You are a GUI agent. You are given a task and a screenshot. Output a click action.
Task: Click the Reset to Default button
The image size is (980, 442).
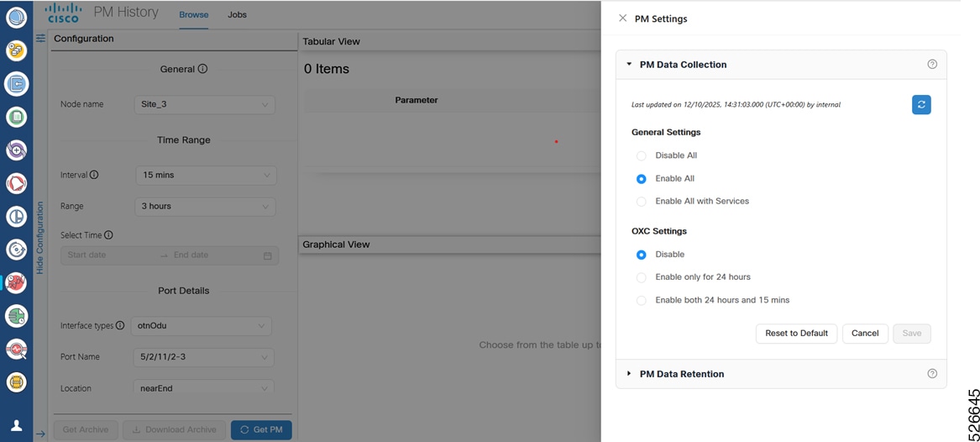click(x=796, y=334)
